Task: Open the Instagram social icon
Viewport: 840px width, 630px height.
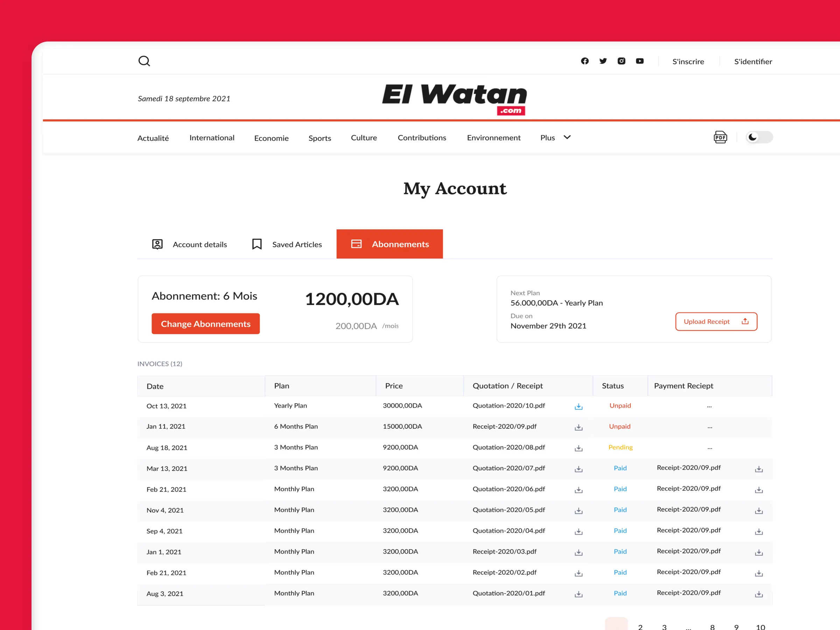Action: coord(621,61)
